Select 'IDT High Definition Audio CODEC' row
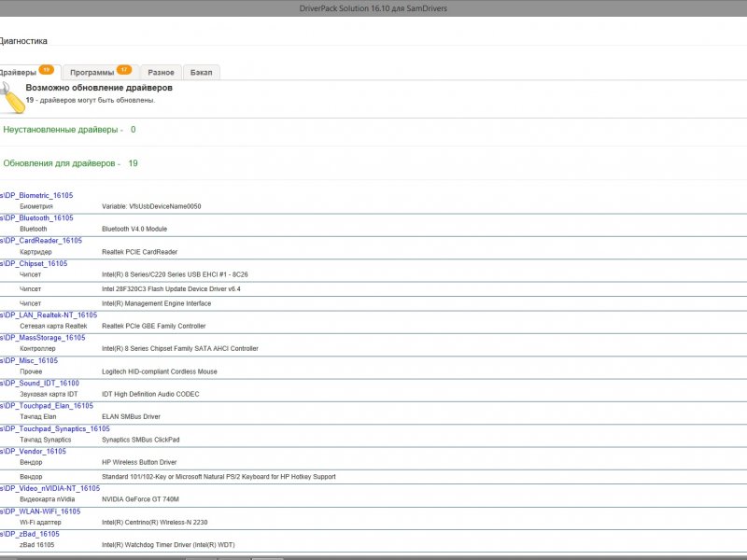747x560 pixels. point(150,394)
